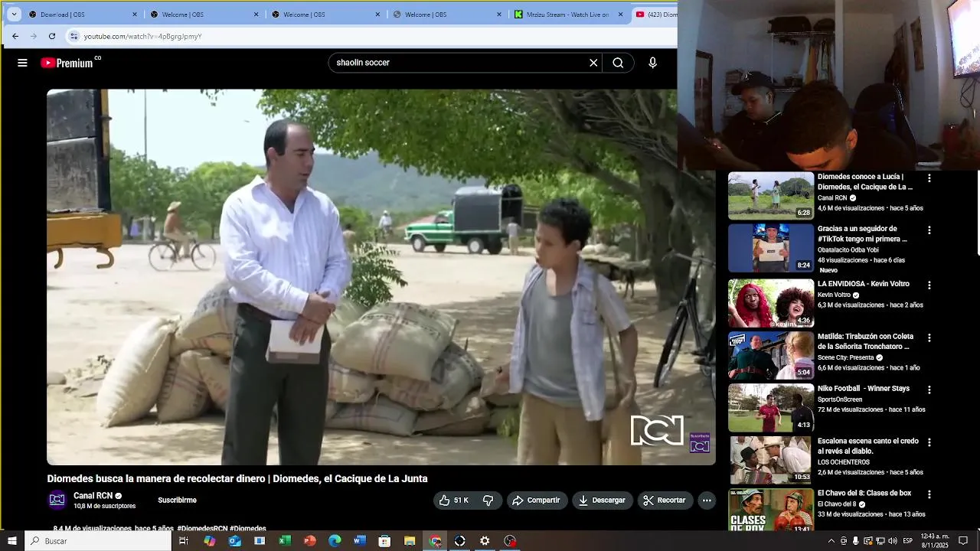Image resolution: width=980 pixels, height=551 pixels.
Task: Open options menu for 'Diomedes conoce a Lucía'
Action: pyautogui.click(x=929, y=178)
